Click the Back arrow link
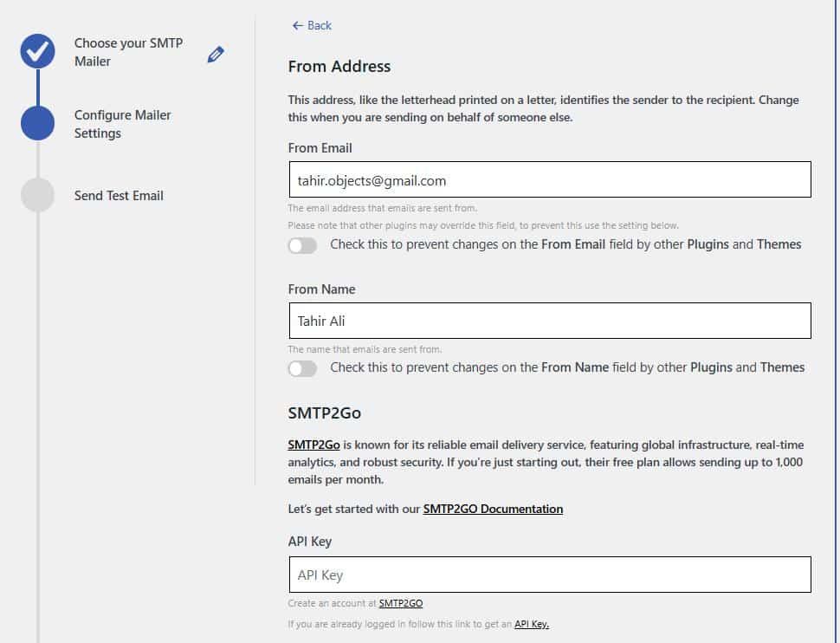 312,25
